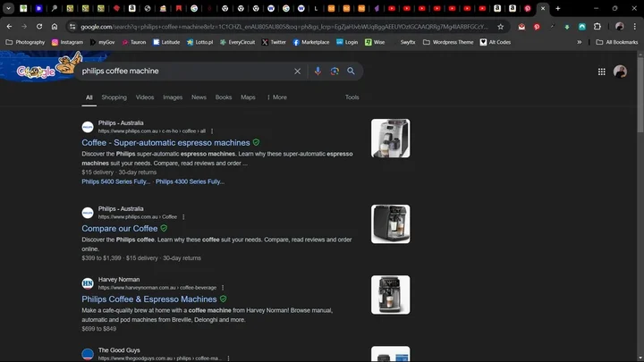Viewport: 644px width, 362px height.
Task: Open options menu for first Philips result
Action: pos(212,131)
